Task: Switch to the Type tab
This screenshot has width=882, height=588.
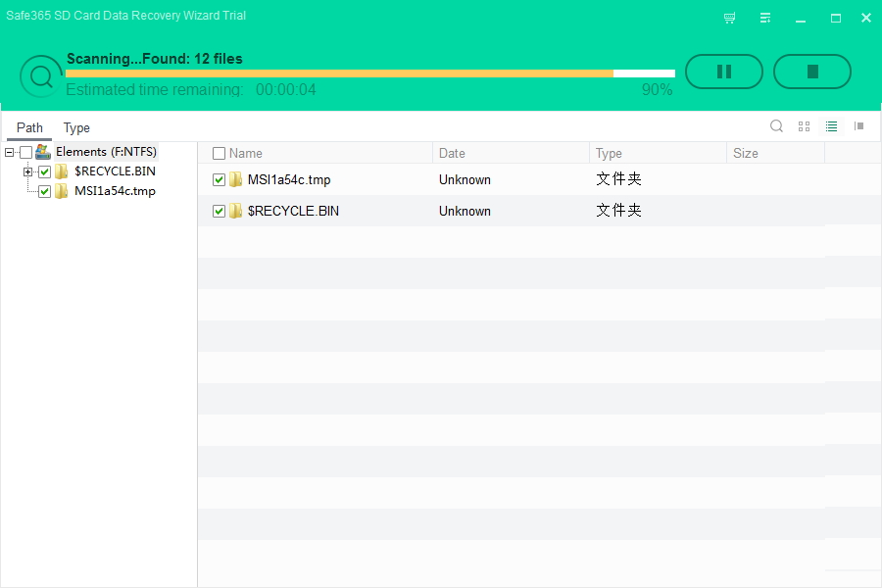Action: tap(76, 127)
